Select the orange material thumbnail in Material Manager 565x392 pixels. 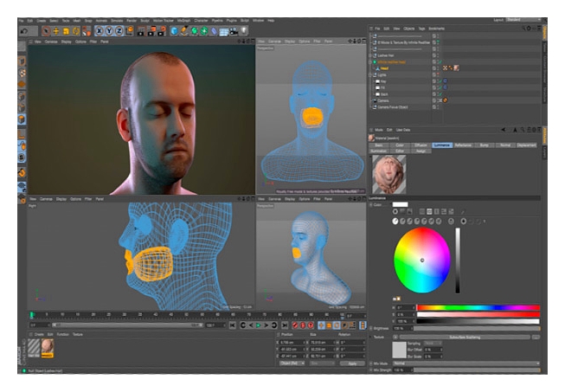(48, 349)
